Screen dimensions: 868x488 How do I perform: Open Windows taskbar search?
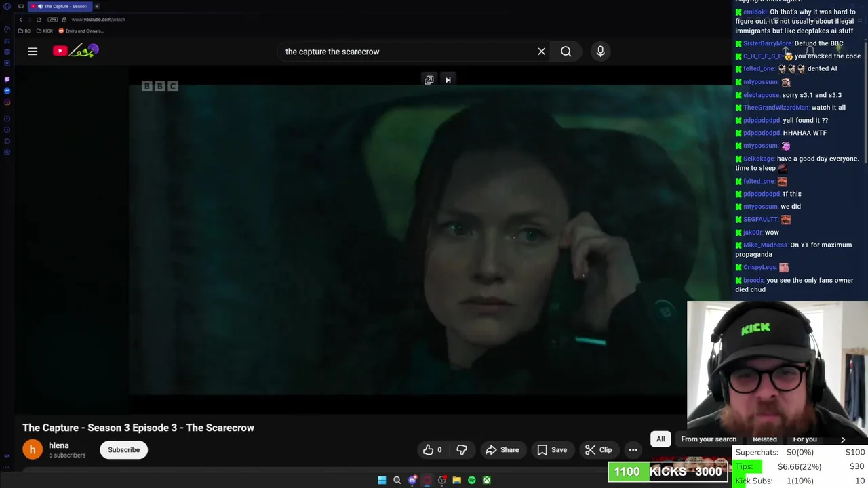pyautogui.click(x=397, y=480)
